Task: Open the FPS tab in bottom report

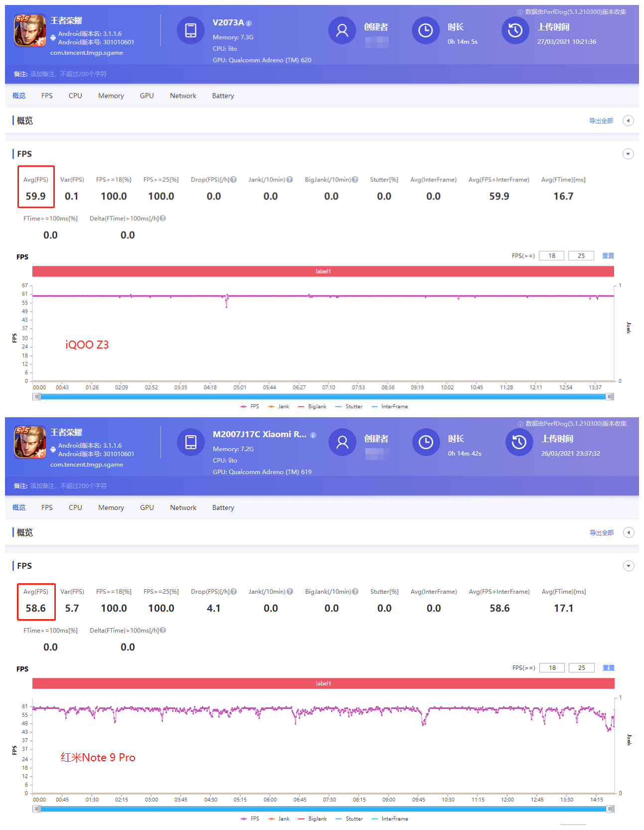Action: (x=47, y=507)
